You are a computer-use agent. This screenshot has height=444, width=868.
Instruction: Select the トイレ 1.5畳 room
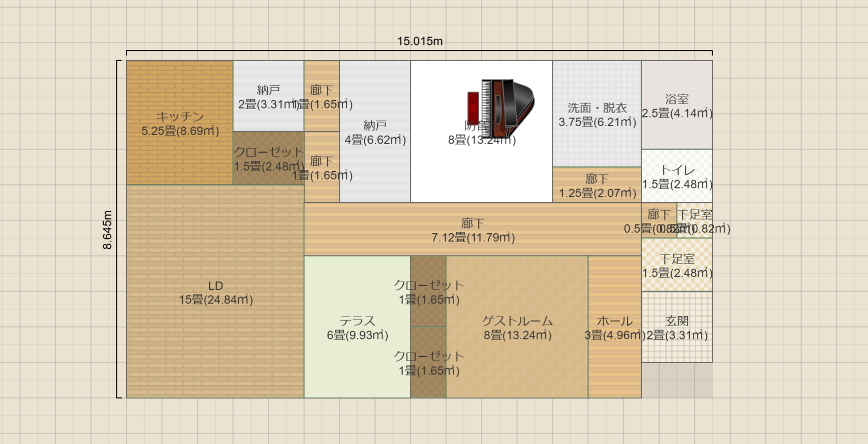coord(677,176)
